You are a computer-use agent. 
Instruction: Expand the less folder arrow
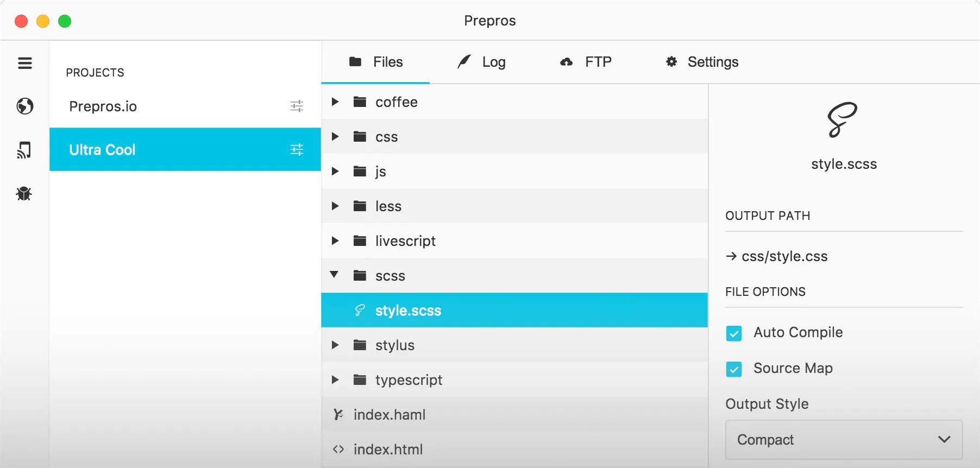click(x=335, y=206)
